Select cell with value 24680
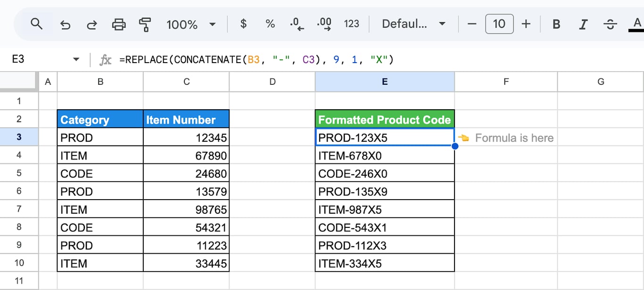Viewport: 644px width, 290px height. tap(187, 173)
